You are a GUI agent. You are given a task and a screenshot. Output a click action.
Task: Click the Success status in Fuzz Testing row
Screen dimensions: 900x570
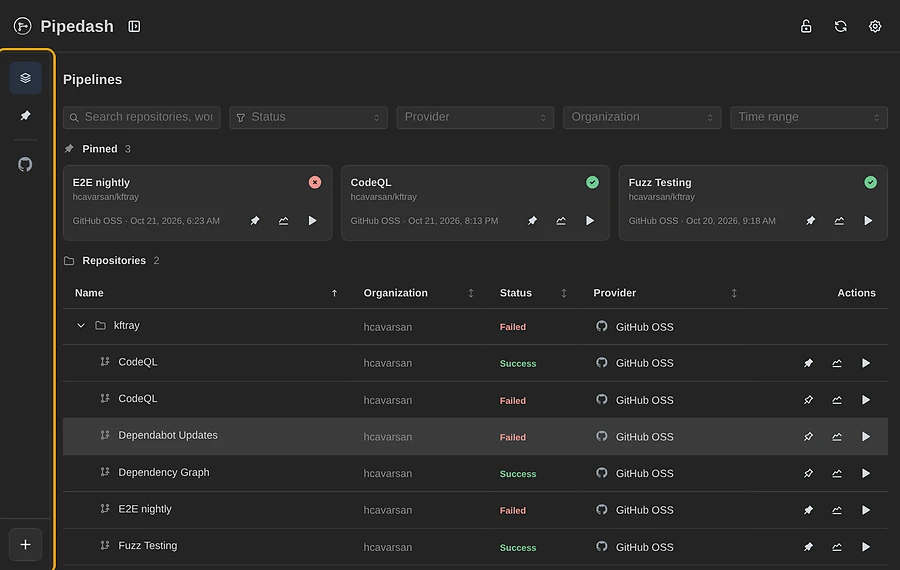tap(518, 548)
